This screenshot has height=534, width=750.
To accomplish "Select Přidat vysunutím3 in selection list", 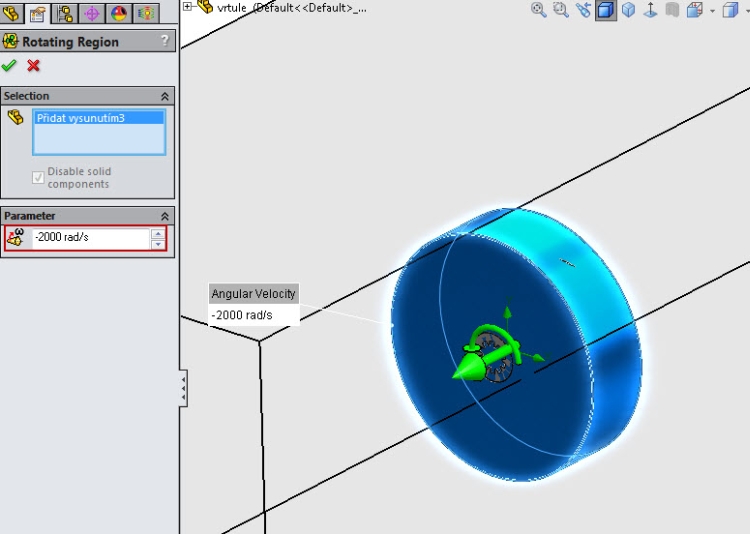I will [x=99, y=118].
